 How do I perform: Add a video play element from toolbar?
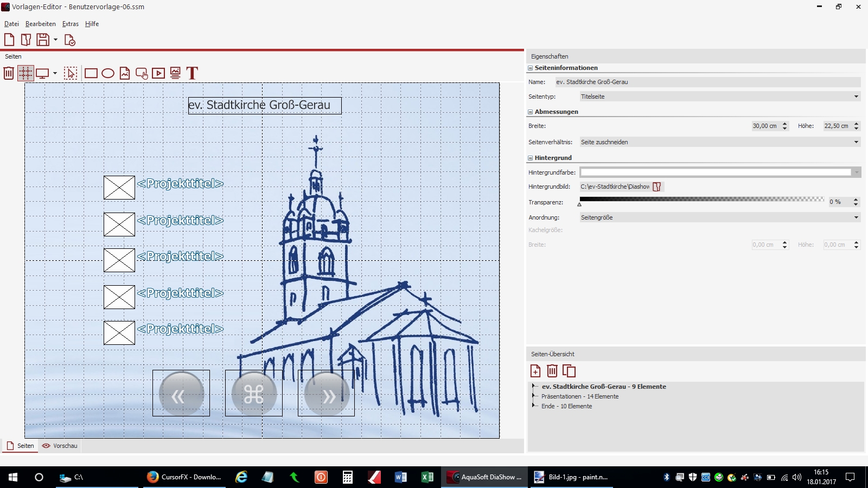pos(158,73)
